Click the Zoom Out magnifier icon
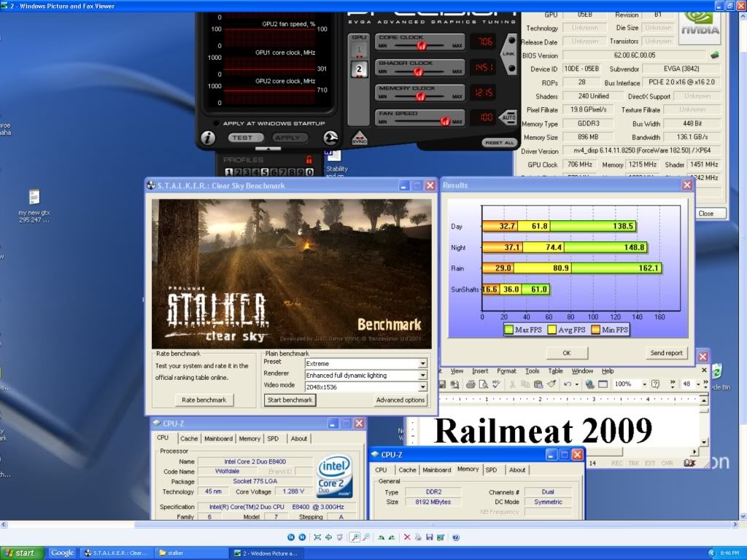Viewport: 747px width, 560px height. (366, 537)
